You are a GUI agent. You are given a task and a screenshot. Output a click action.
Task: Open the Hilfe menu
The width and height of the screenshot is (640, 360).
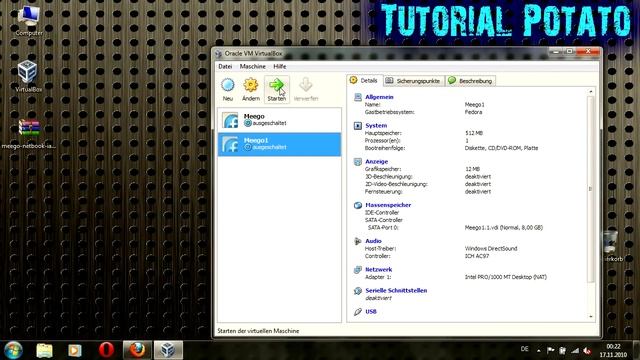point(280,67)
